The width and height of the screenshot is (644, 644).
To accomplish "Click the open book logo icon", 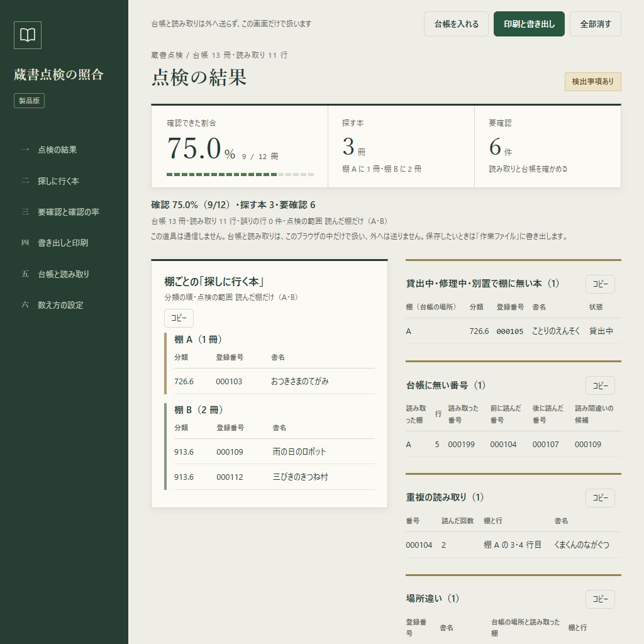I will [28, 35].
